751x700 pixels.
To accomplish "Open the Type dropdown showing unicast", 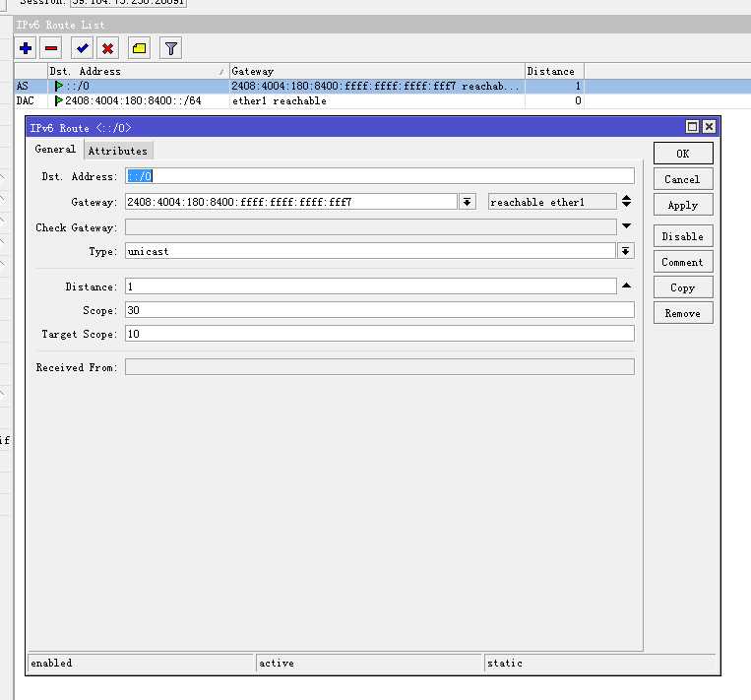I will [626, 251].
